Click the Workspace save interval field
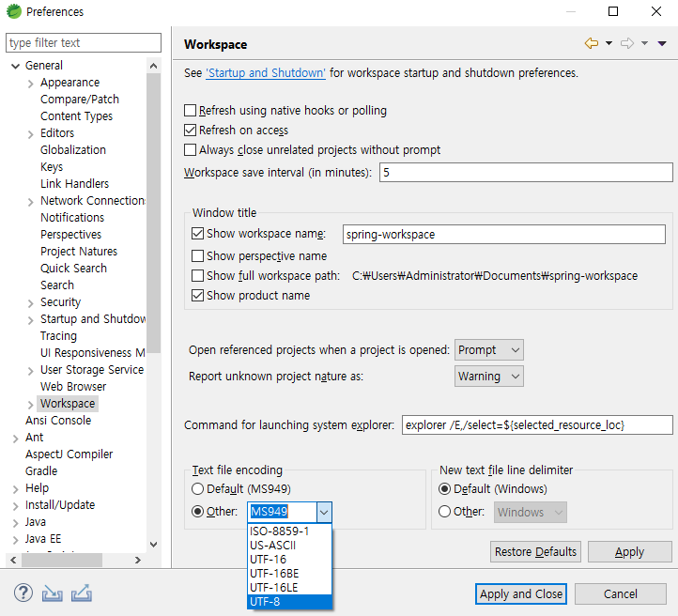 click(x=526, y=173)
